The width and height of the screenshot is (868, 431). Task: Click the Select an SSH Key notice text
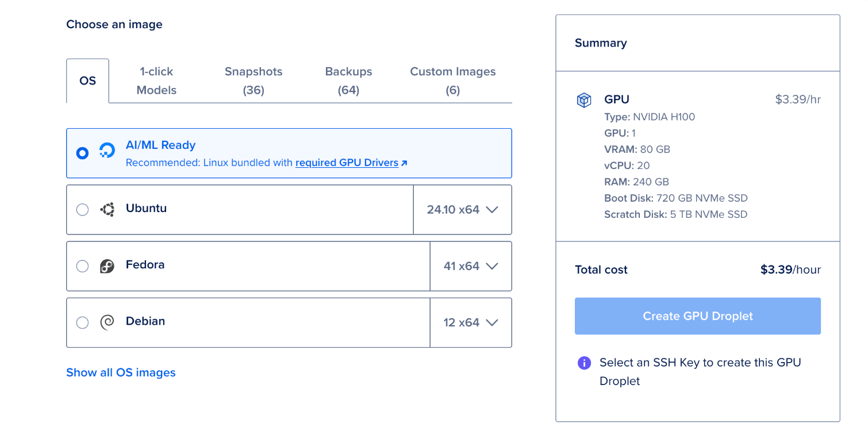point(700,372)
